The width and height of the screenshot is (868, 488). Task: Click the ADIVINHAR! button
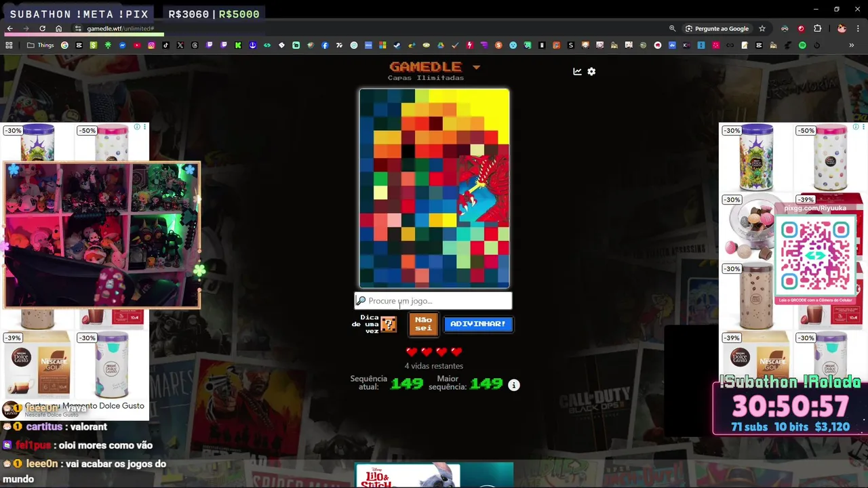coord(478,324)
